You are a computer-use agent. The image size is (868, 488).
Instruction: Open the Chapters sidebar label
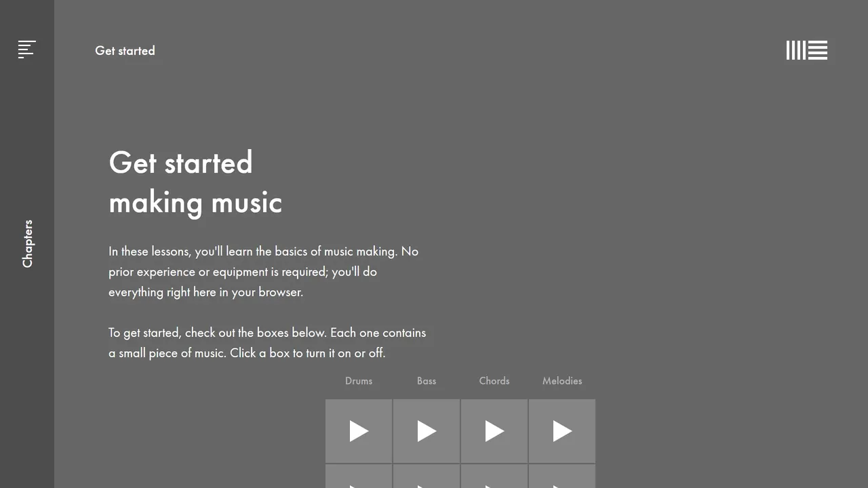pyautogui.click(x=27, y=243)
